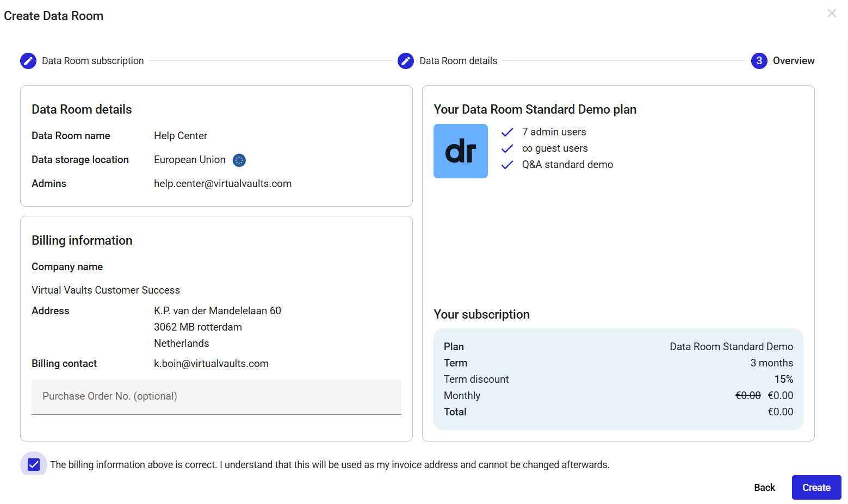Click the Back button
This screenshot has height=504, width=848.
click(764, 488)
